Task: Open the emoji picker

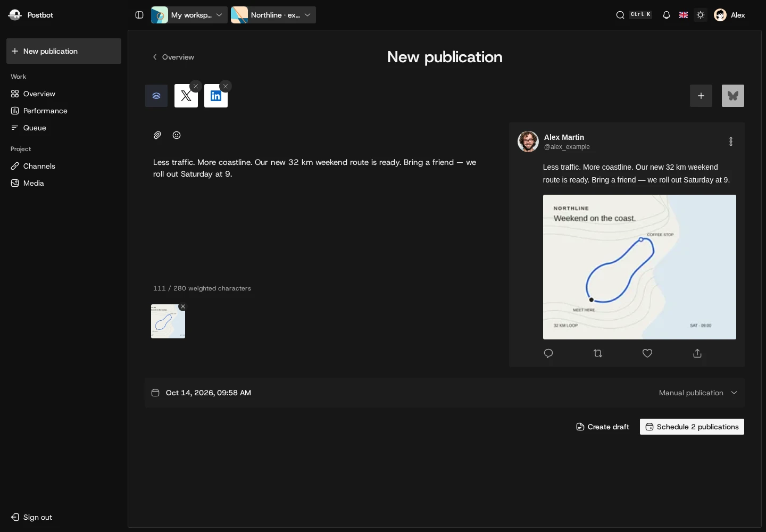Action: [x=177, y=135]
